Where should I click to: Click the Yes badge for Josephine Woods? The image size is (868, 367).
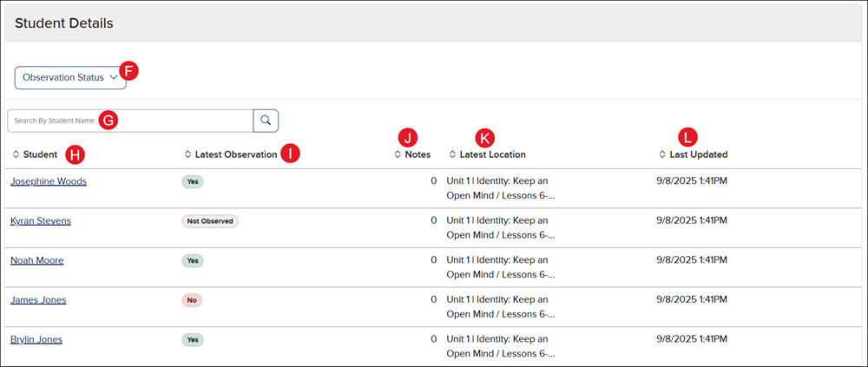[x=193, y=181]
